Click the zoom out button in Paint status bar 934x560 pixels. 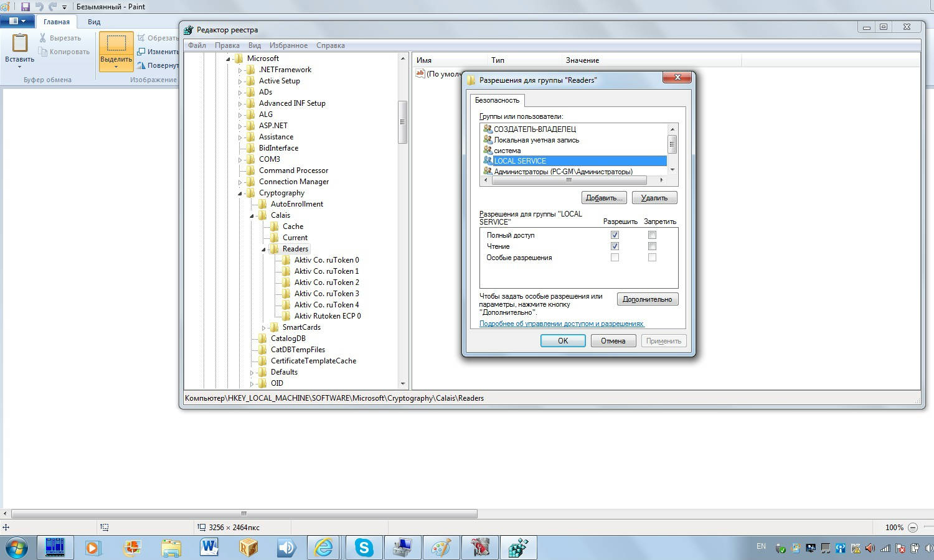913,527
